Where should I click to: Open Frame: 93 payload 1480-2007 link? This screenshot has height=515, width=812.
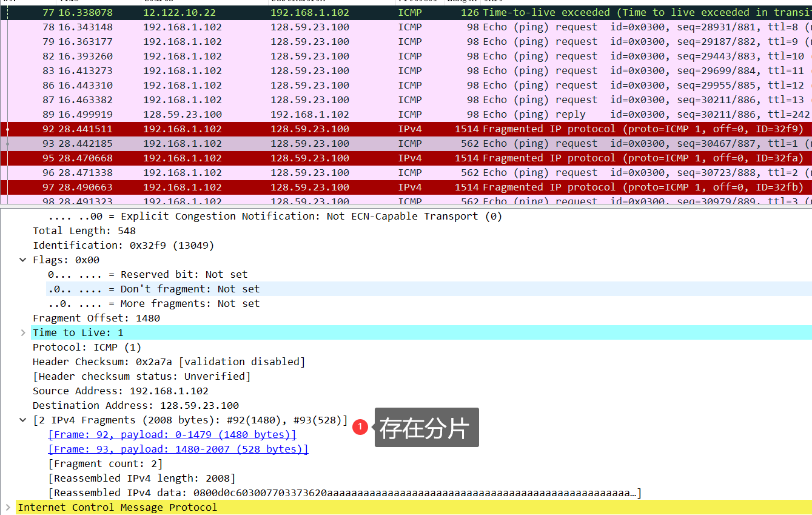178,449
